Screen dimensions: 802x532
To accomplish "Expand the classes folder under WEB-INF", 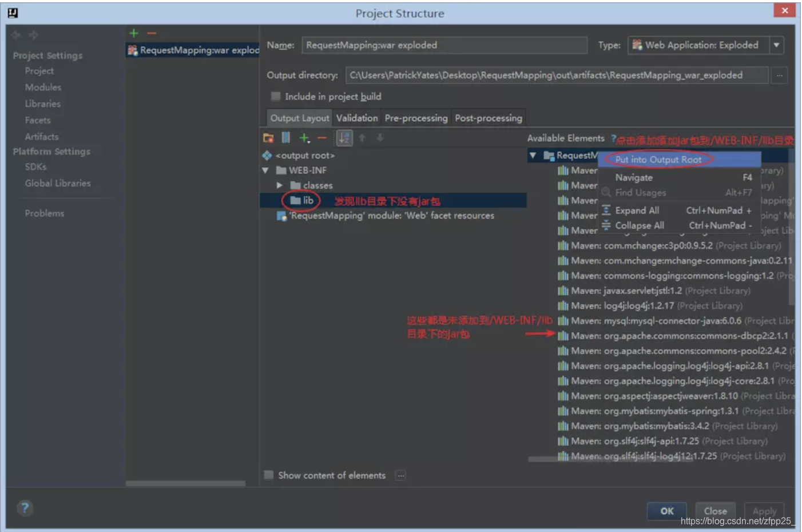I will coord(279,185).
